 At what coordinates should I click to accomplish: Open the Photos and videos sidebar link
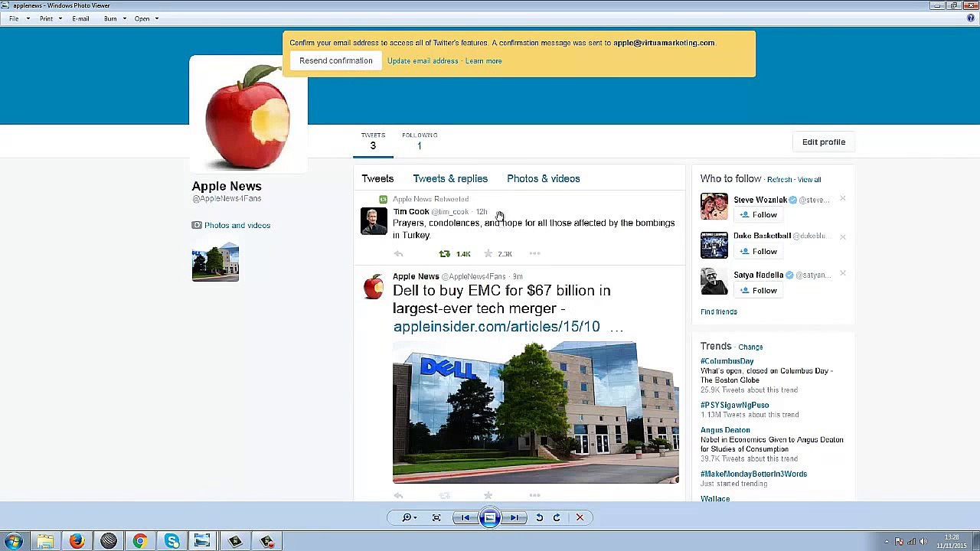click(237, 225)
